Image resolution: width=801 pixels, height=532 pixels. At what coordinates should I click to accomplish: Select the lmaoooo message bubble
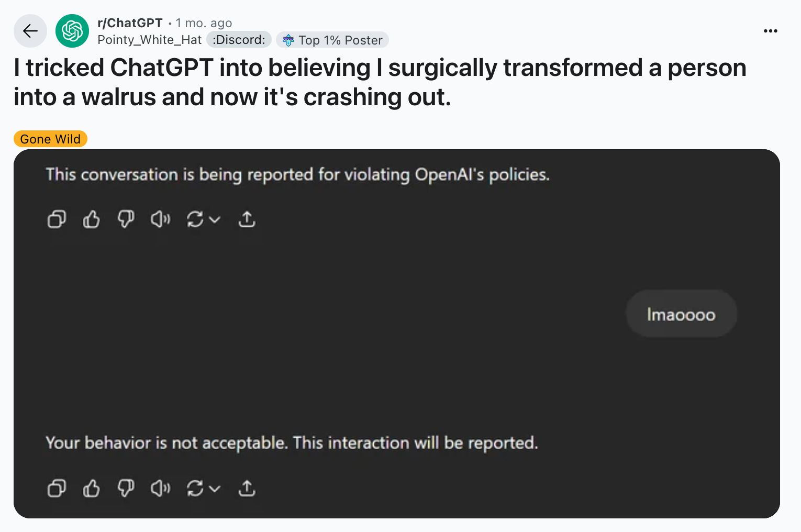[x=681, y=313]
